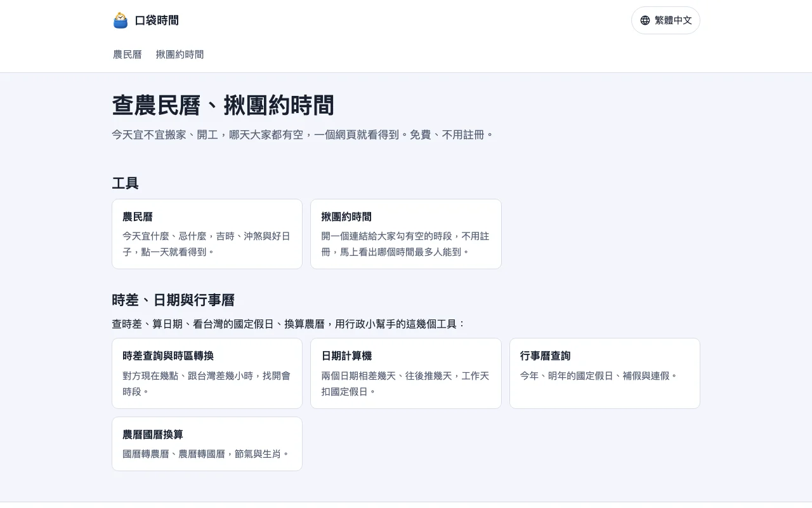This screenshot has width=812, height=508.
Task: Click the 工具 section heading
Action: [x=126, y=184]
